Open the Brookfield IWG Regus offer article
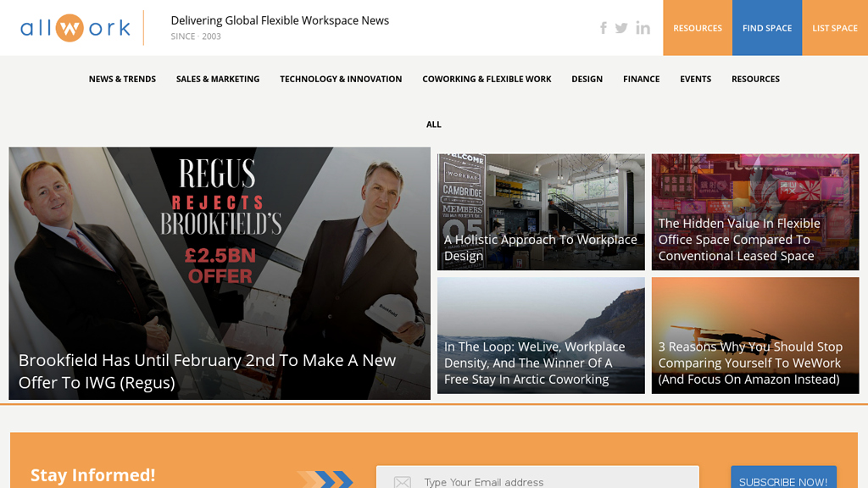Image resolution: width=868 pixels, height=488 pixels. pos(207,371)
